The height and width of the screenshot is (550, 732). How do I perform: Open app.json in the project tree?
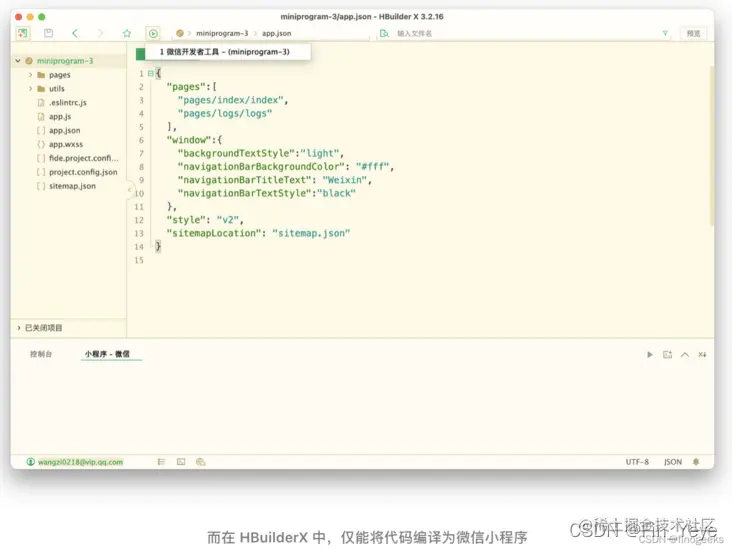pyautogui.click(x=64, y=130)
